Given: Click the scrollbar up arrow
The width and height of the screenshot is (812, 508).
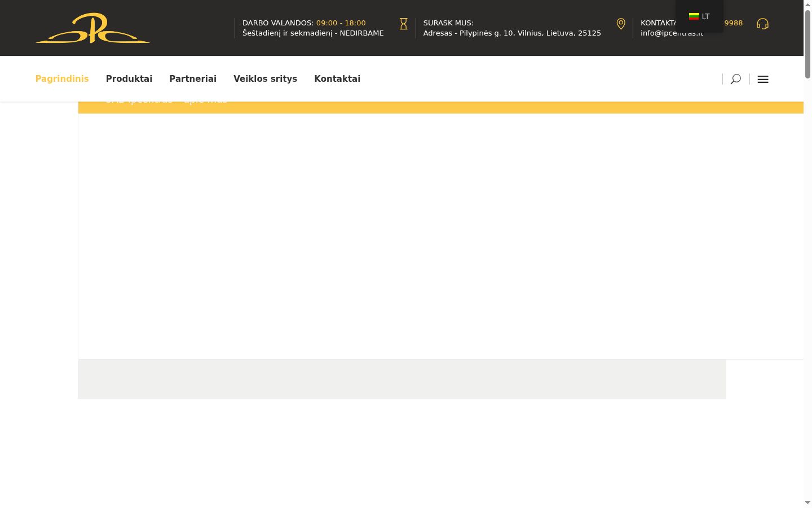Looking at the screenshot, I should [x=807, y=5].
